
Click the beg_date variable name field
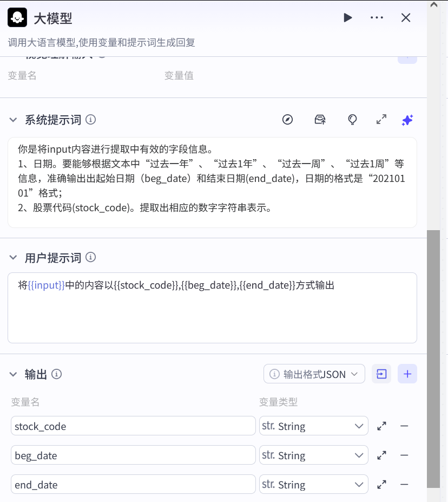(134, 455)
